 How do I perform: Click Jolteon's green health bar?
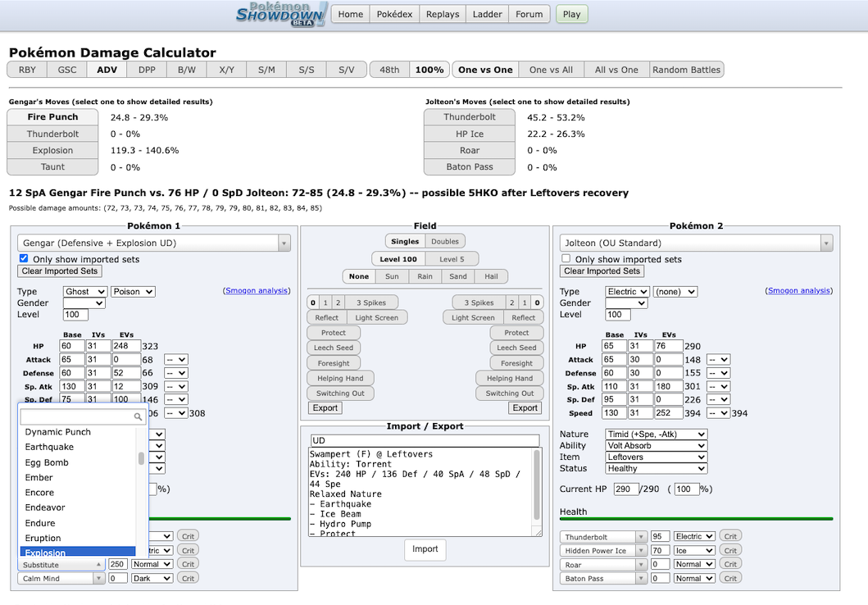coord(696,519)
